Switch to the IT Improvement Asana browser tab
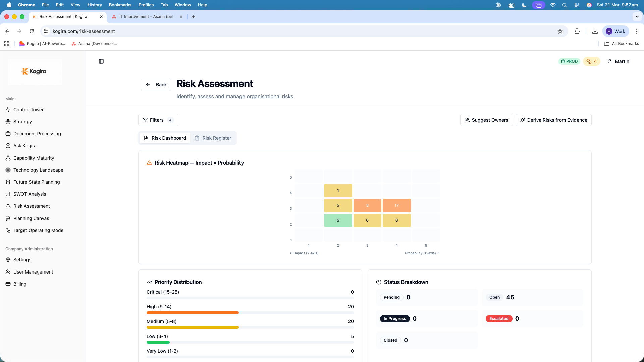 point(144,16)
